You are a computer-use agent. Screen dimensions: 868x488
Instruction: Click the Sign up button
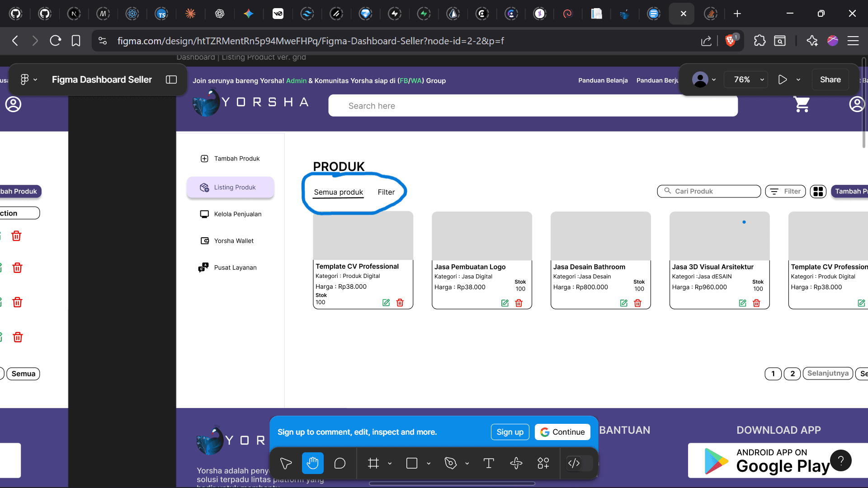pos(510,432)
